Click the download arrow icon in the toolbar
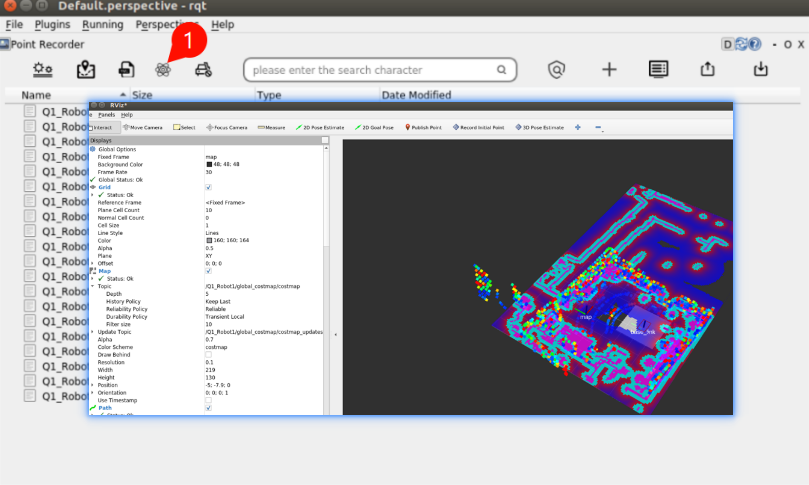The height and width of the screenshot is (485, 809). [x=761, y=69]
